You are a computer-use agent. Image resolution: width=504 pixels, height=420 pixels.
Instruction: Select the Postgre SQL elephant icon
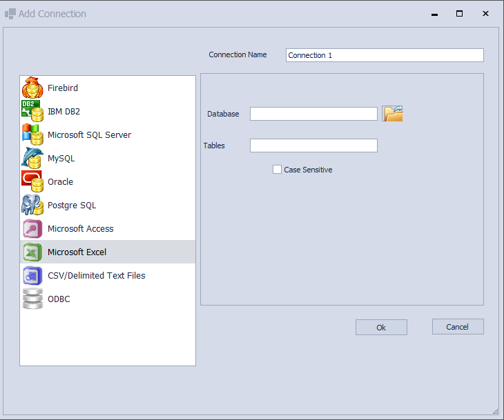pyautogui.click(x=32, y=205)
